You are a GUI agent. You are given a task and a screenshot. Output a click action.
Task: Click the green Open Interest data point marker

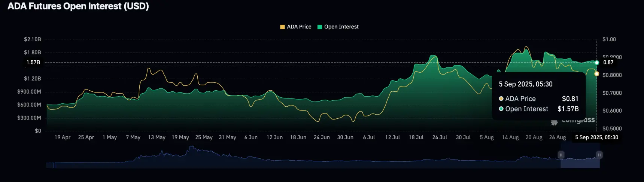click(597, 63)
